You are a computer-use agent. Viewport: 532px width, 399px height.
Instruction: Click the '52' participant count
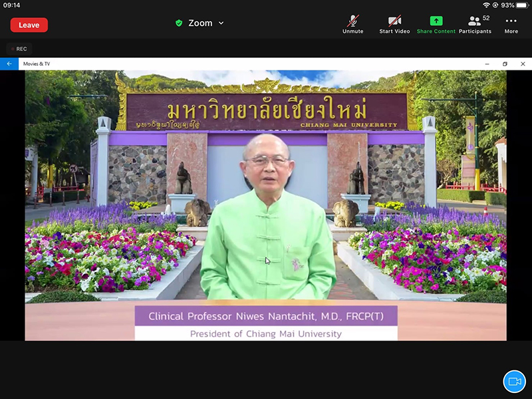[x=486, y=18]
